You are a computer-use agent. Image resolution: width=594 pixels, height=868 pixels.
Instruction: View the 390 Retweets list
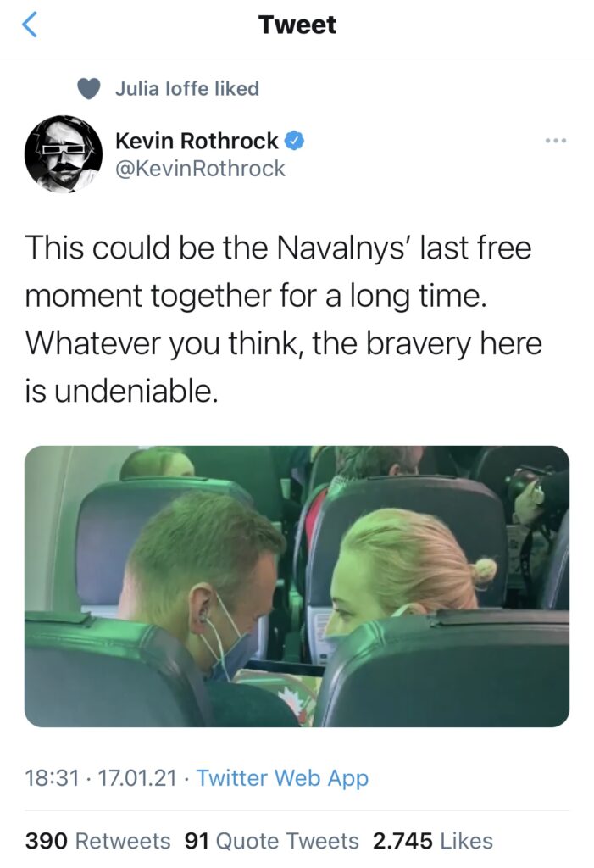pos(98,841)
